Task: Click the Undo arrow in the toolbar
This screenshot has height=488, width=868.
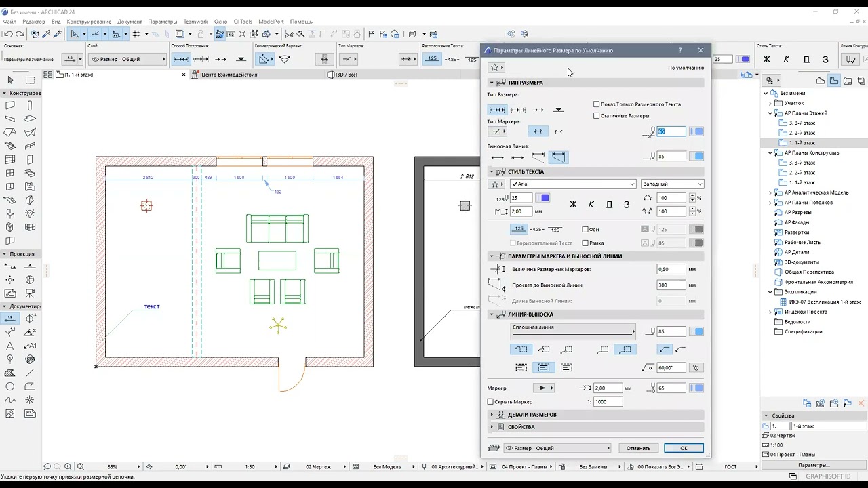Action: tap(8, 33)
